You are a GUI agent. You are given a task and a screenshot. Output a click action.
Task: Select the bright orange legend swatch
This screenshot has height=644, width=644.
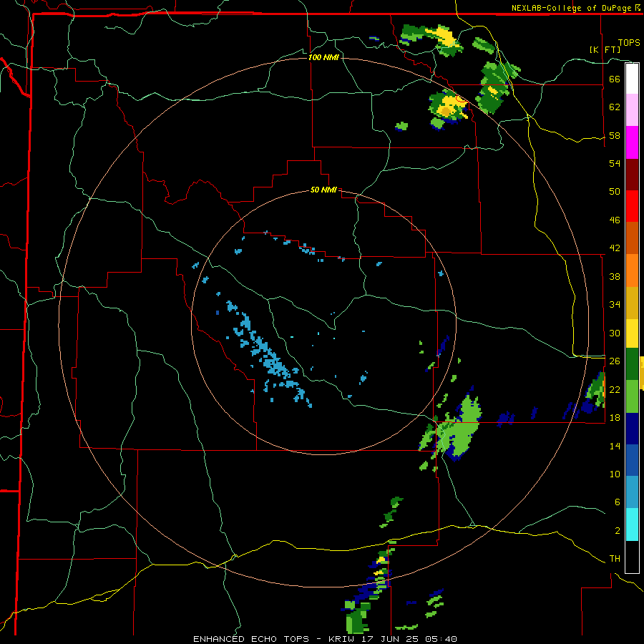tap(632, 270)
